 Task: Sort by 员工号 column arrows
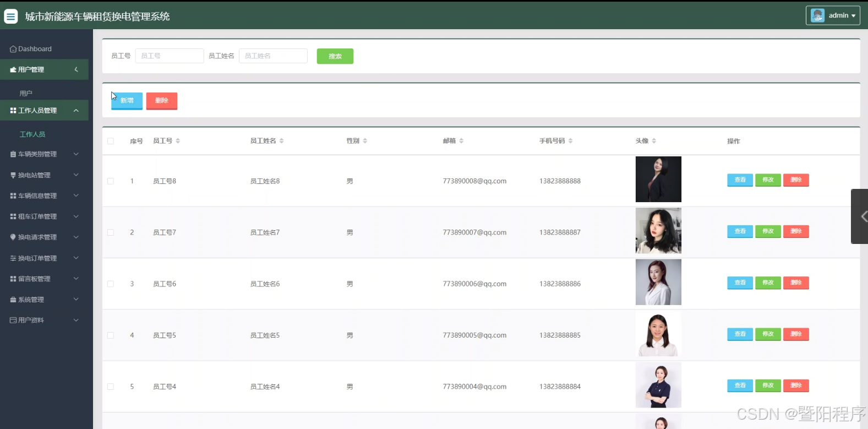(x=178, y=141)
